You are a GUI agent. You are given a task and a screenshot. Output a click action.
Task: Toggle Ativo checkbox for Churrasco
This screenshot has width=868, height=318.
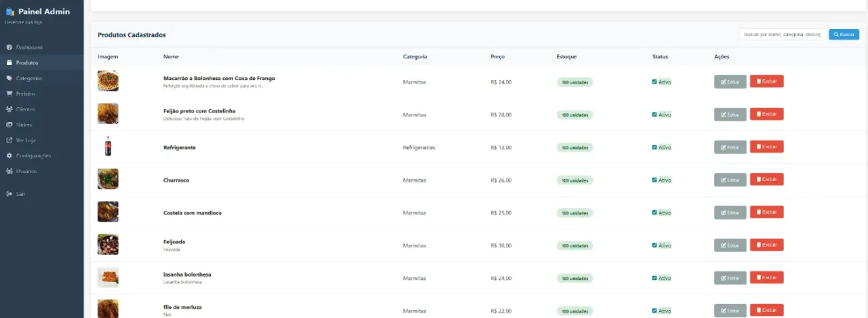pyautogui.click(x=654, y=180)
